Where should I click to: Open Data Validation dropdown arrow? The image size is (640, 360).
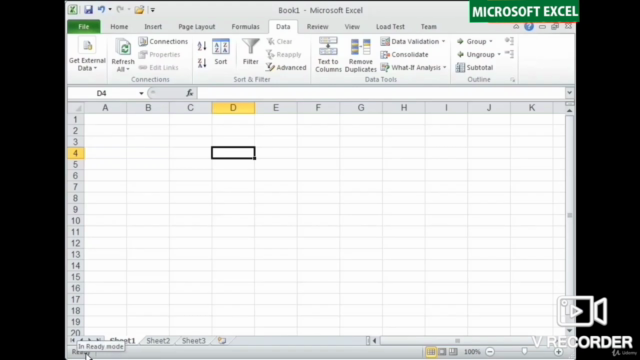point(443,41)
